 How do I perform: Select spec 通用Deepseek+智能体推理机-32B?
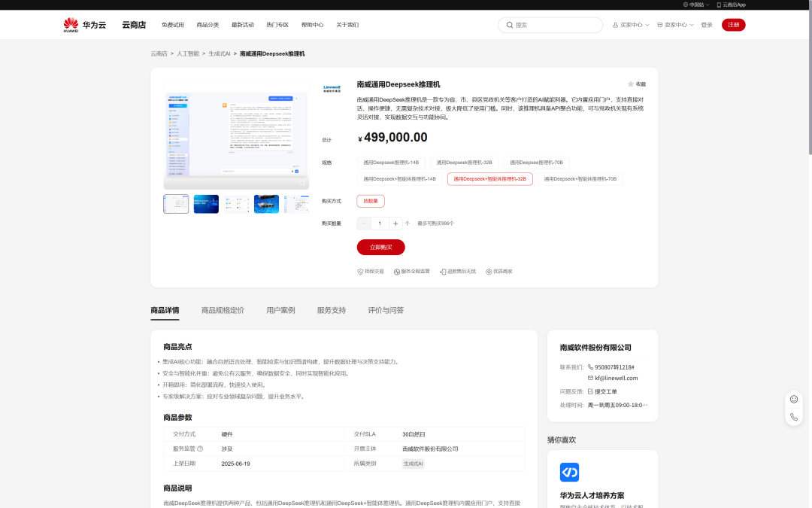(490, 179)
